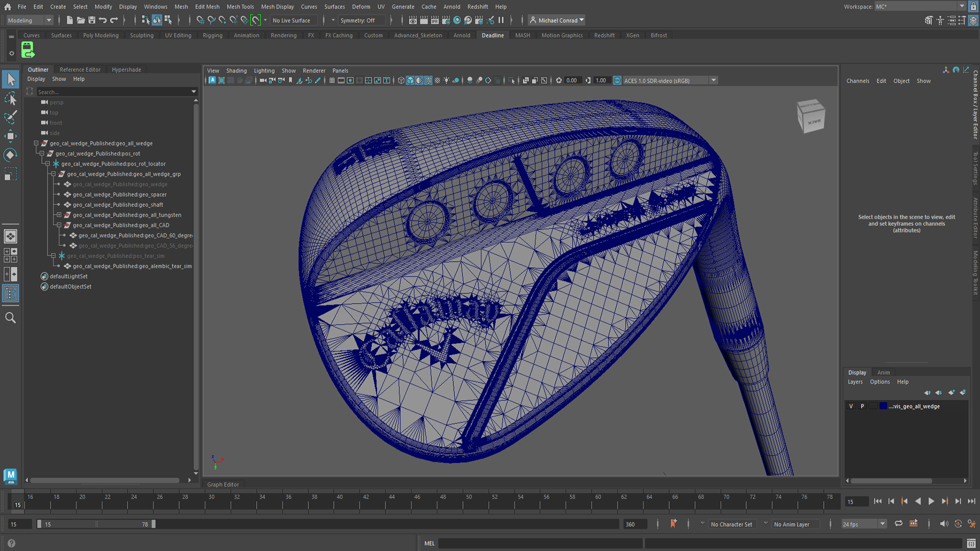
Task: Open the outliner search magnifier icon
Action: click(10, 318)
